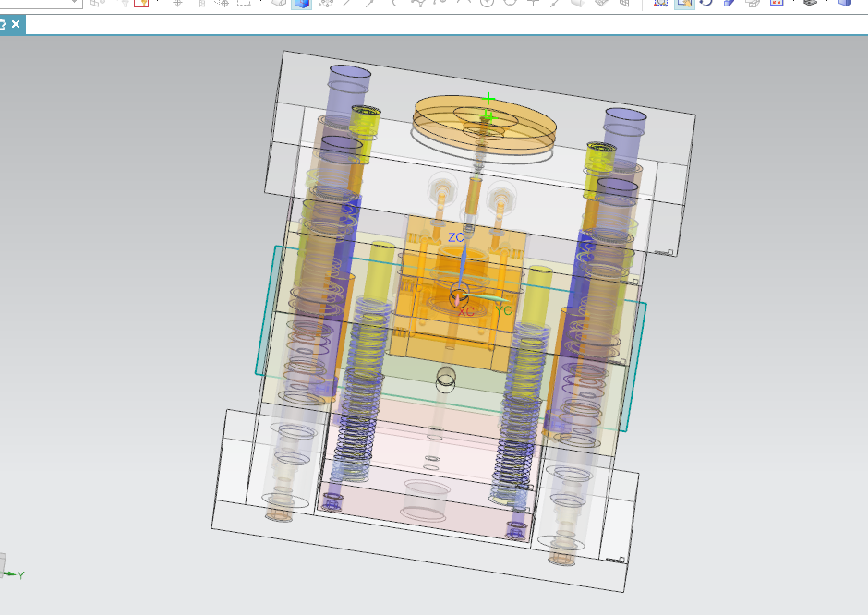Click the fit view red arrows icon
The height and width of the screenshot is (615, 868).
(777, 3)
